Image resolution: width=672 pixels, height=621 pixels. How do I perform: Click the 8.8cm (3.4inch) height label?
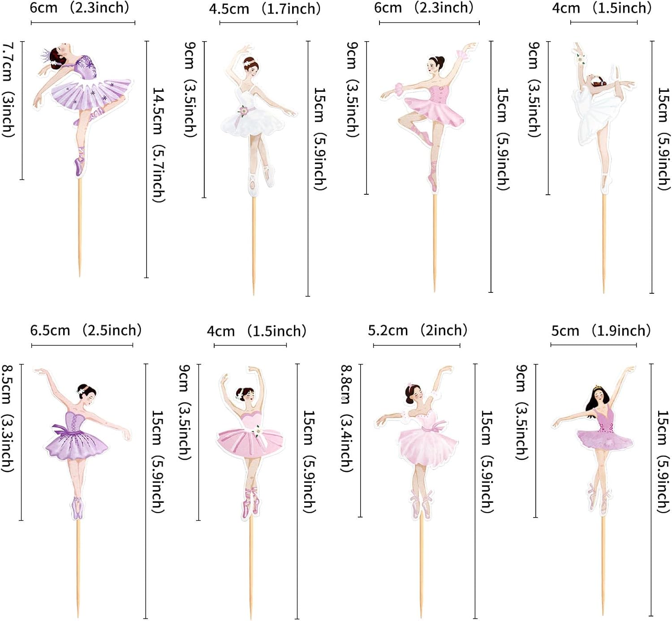[347, 418]
